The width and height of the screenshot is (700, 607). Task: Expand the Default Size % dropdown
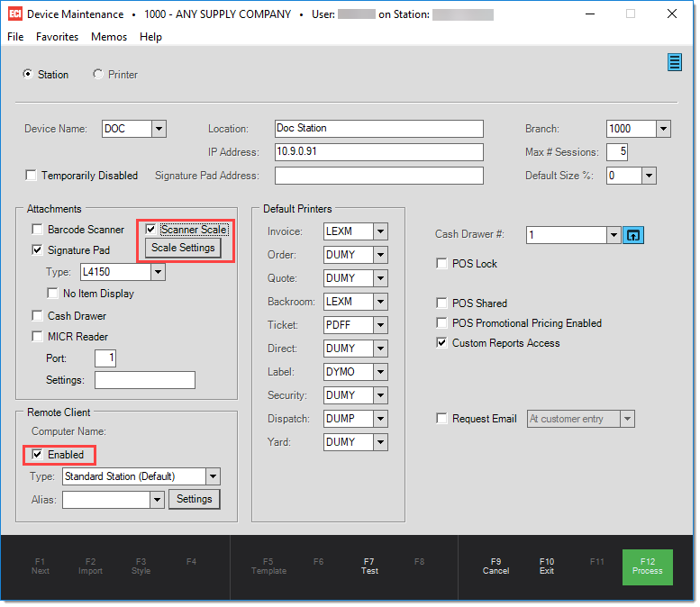pyautogui.click(x=651, y=177)
